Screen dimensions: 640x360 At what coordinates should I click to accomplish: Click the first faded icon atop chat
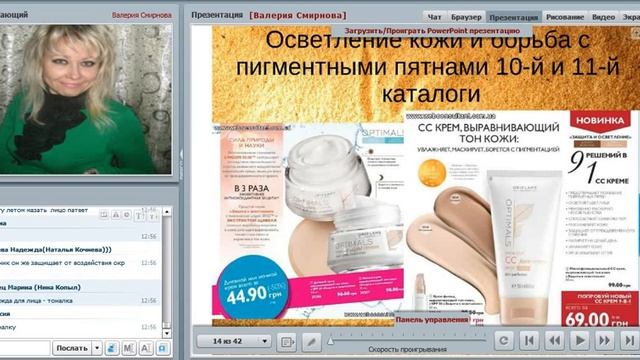(104, 214)
